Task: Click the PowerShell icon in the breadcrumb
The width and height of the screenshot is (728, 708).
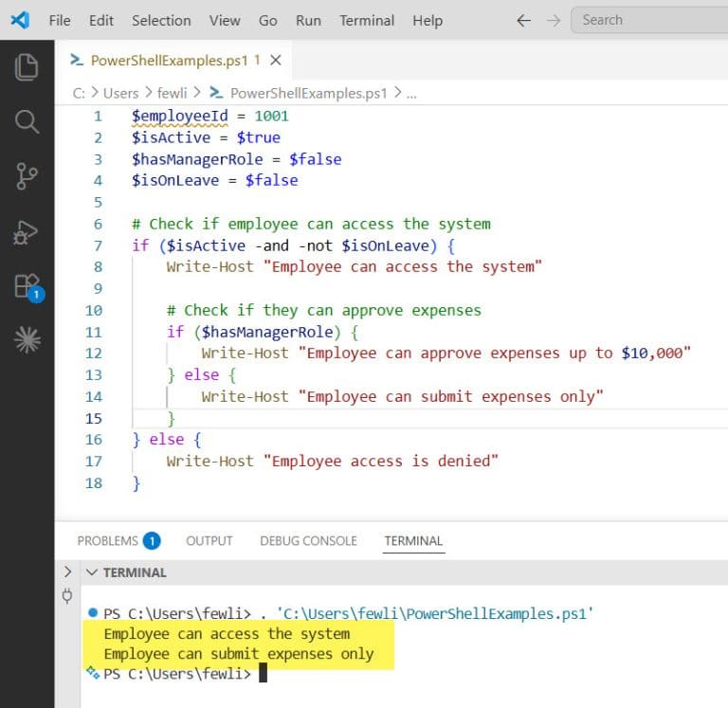Action: point(216,92)
